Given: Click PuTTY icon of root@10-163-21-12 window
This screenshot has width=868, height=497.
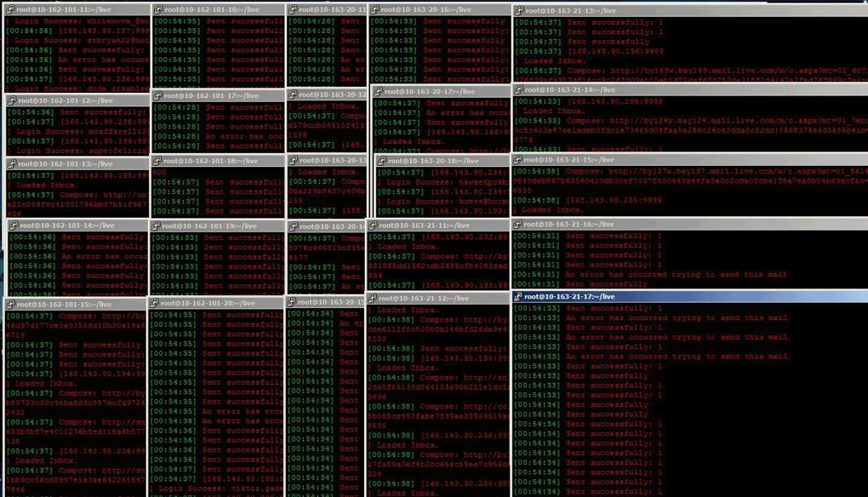Looking at the screenshot, I should 373,299.
